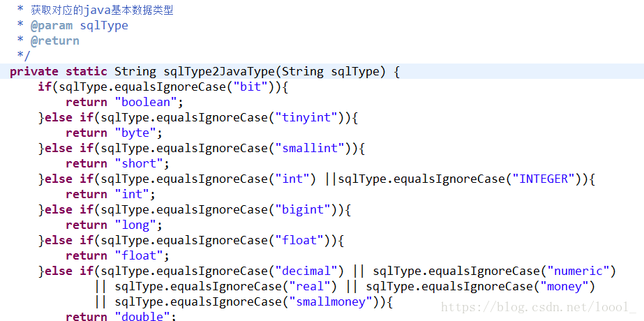Image resolution: width=644 pixels, height=321 pixels.
Task: Click the "real" string literal
Action: pyautogui.click(x=310, y=286)
